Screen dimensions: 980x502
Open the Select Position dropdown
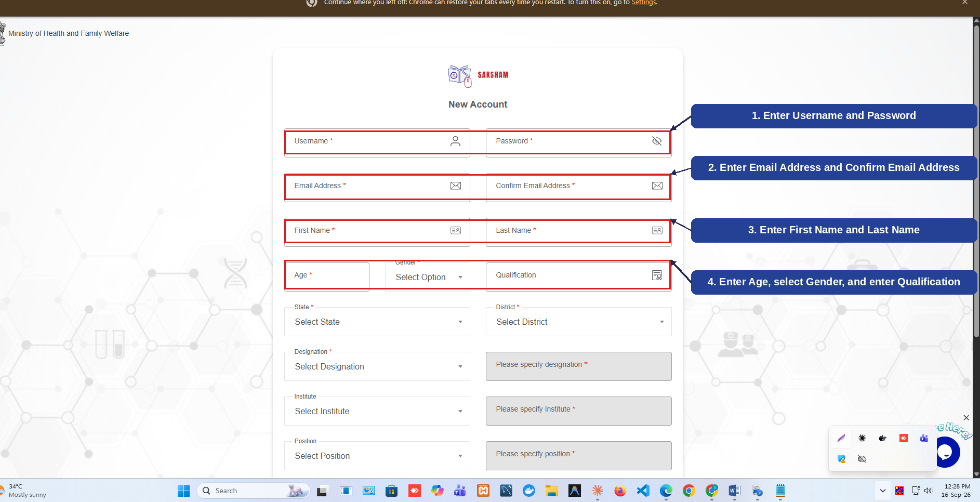[x=377, y=456]
